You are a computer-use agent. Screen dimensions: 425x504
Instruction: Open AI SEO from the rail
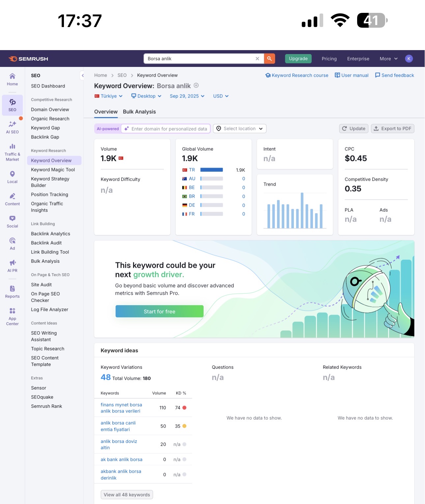[x=12, y=127]
